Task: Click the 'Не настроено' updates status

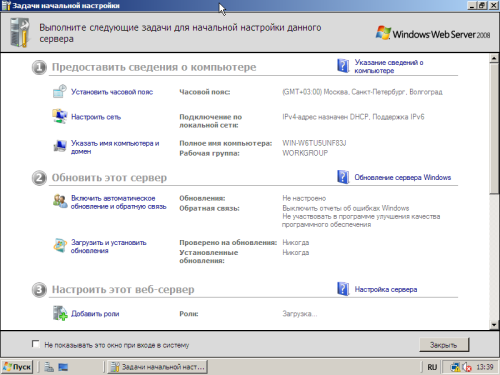Action: pos(304,198)
